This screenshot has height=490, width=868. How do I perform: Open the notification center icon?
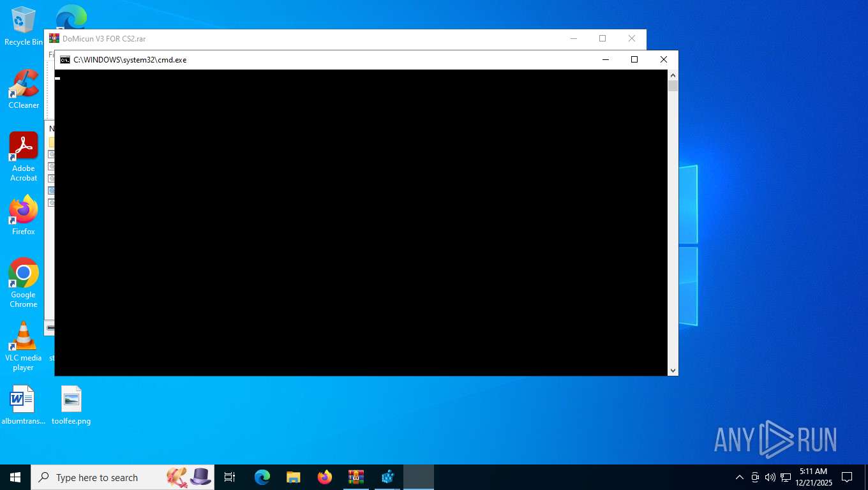(x=847, y=477)
